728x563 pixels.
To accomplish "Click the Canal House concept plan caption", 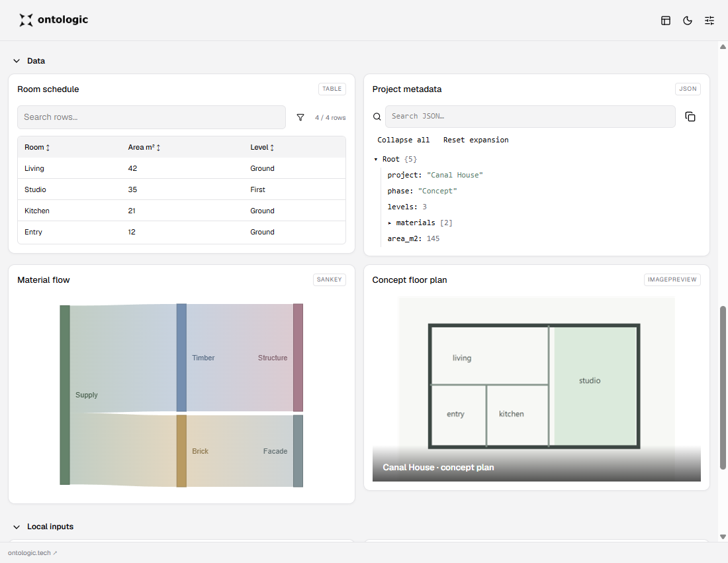I will pos(438,468).
